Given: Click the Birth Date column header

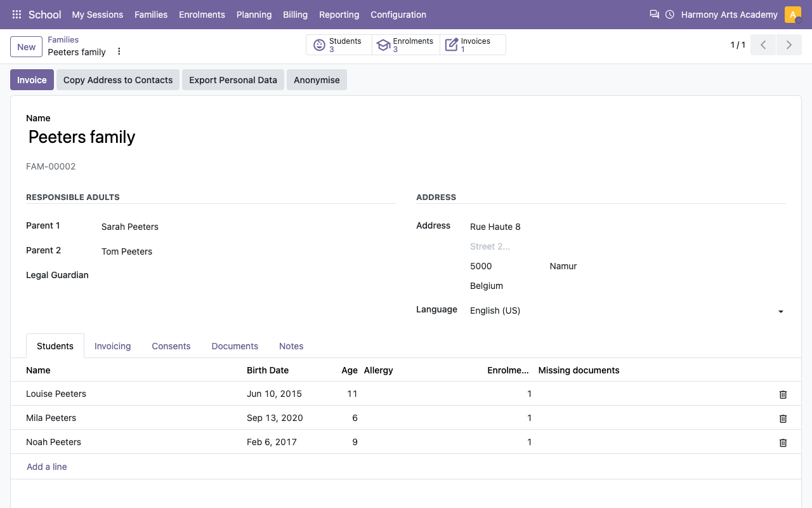Looking at the screenshot, I should (268, 370).
